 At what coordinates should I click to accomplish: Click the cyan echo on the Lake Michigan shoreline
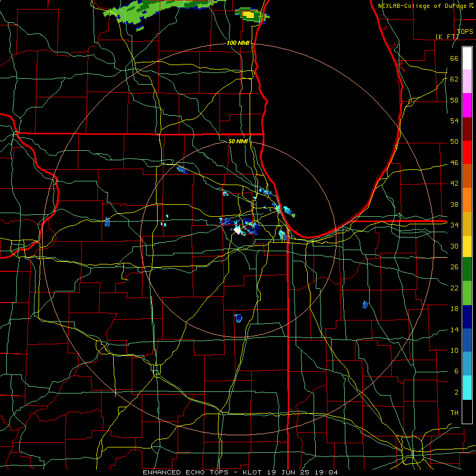click(288, 211)
